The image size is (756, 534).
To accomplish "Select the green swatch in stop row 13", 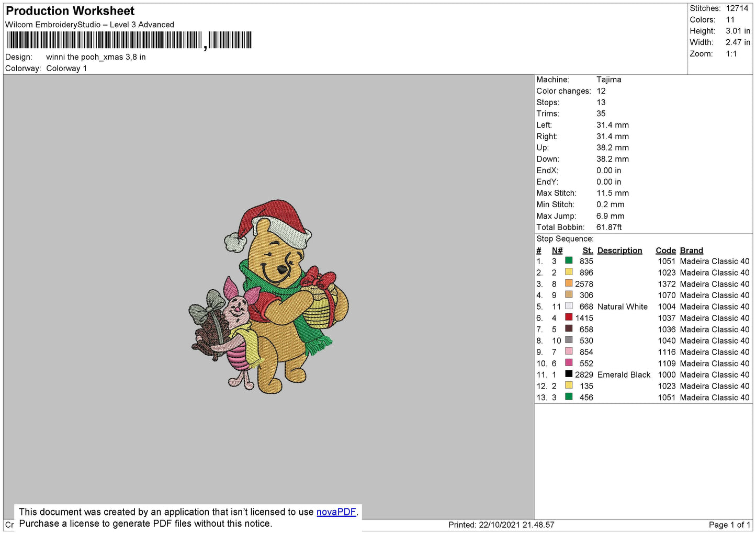I will coord(569,396).
